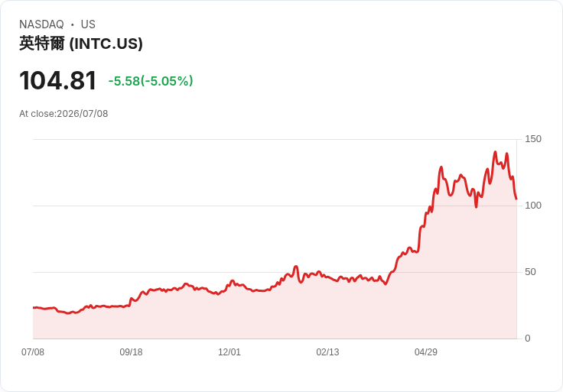Click the 50 horizontal gridline
This screenshot has height=392, width=563.
(275, 272)
